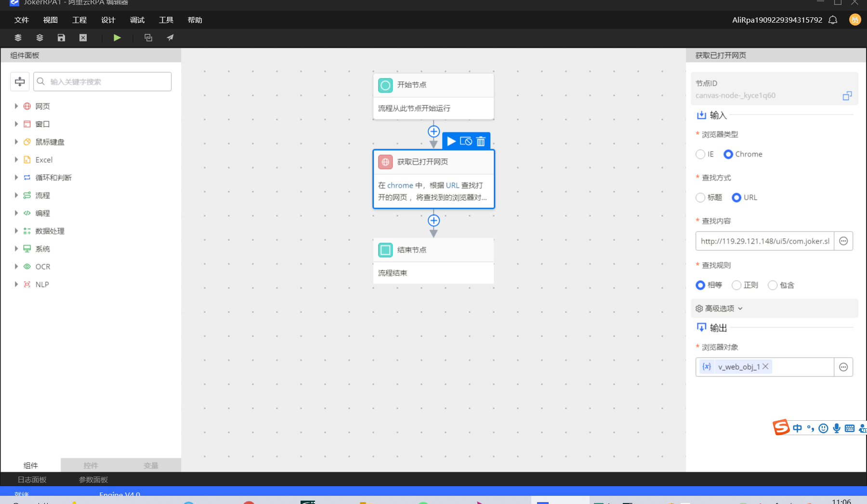Image resolution: width=867 pixels, height=504 pixels.
Task: Expand the Excel component category
Action: [16, 159]
